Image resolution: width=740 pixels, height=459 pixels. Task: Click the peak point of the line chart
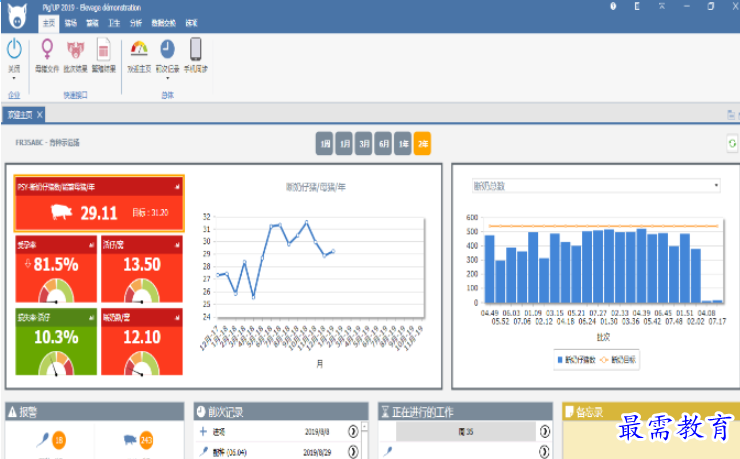pyautogui.click(x=307, y=221)
